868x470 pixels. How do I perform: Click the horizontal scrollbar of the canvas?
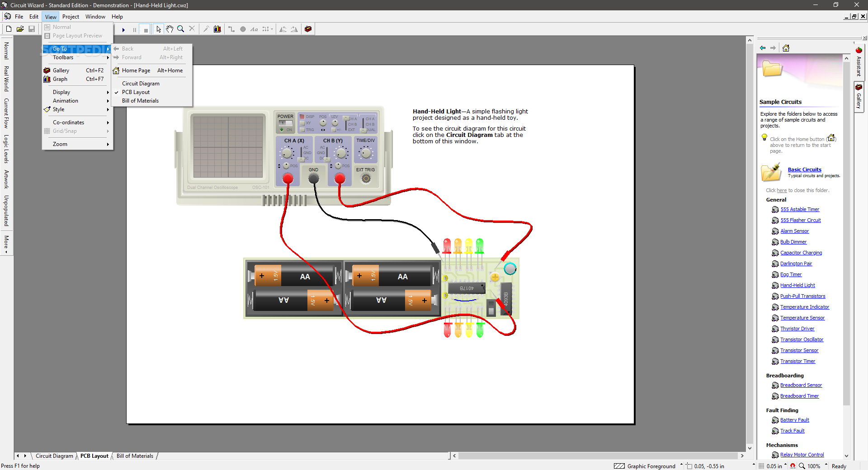pyautogui.click(x=598, y=456)
